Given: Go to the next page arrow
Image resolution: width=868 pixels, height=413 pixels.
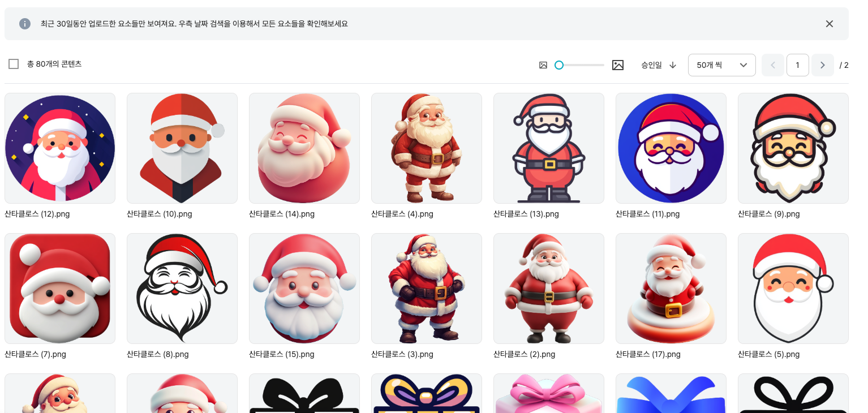Looking at the screenshot, I should pyautogui.click(x=823, y=65).
